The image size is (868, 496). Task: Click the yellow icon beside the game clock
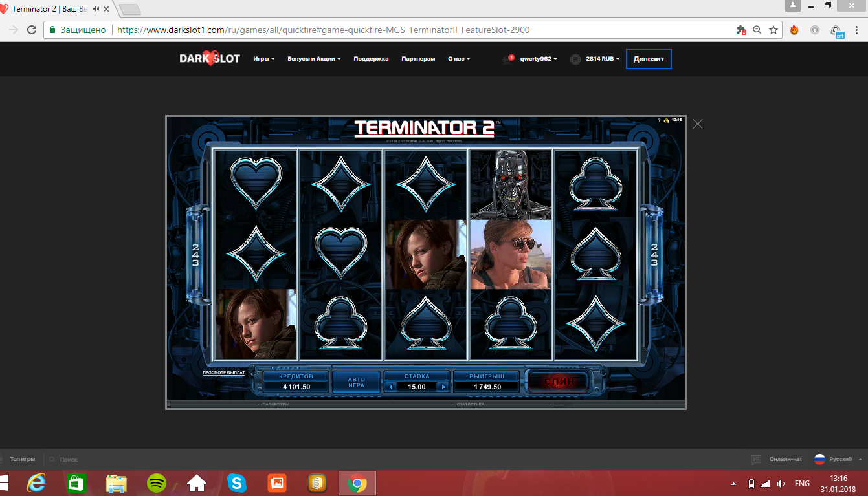(x=665, y=120)
